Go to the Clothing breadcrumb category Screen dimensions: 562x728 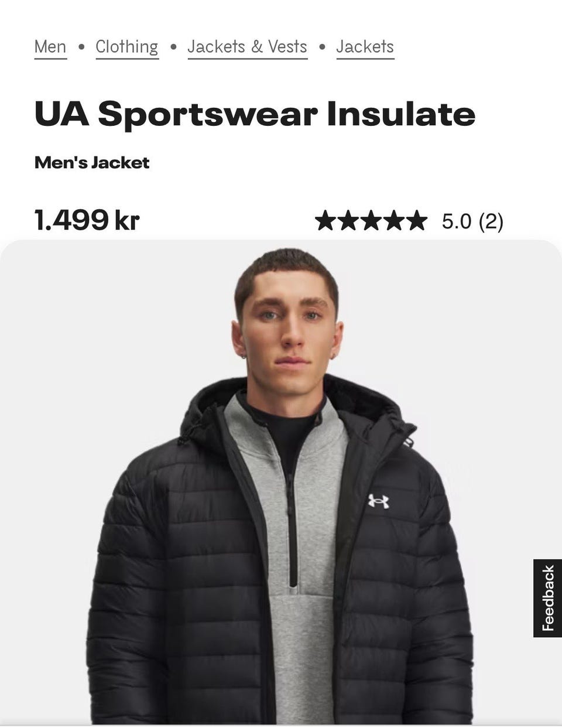127,47
